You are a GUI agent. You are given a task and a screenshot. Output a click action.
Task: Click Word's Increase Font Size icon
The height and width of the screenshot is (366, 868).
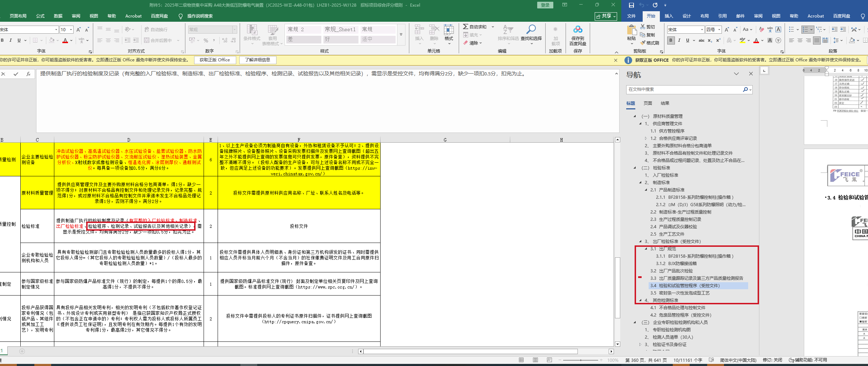(x=727, y=29)
